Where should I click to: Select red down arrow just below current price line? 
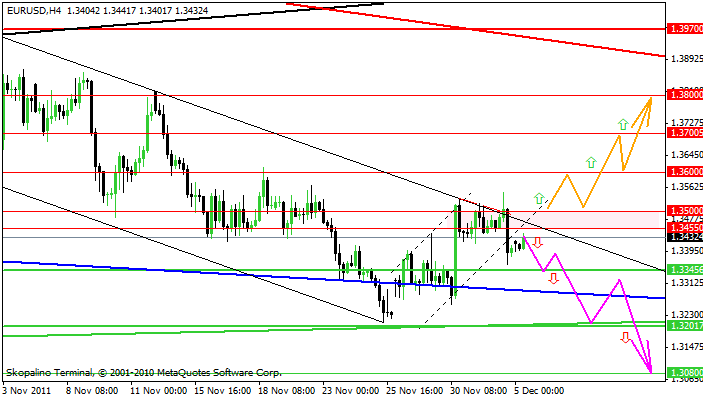[x=538, y=242]
